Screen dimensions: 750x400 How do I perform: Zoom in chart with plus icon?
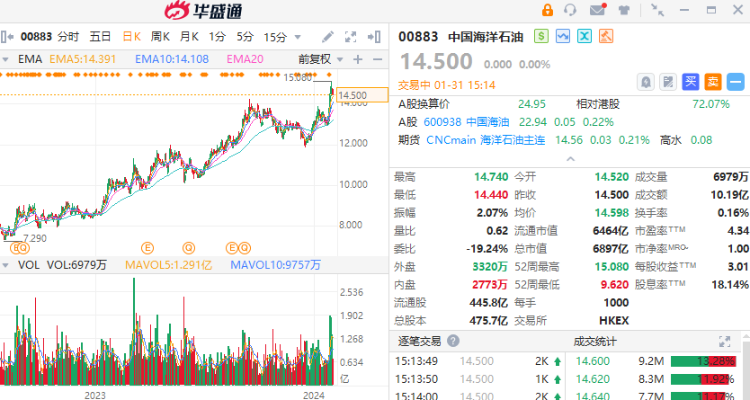click(x=358, y=59)
